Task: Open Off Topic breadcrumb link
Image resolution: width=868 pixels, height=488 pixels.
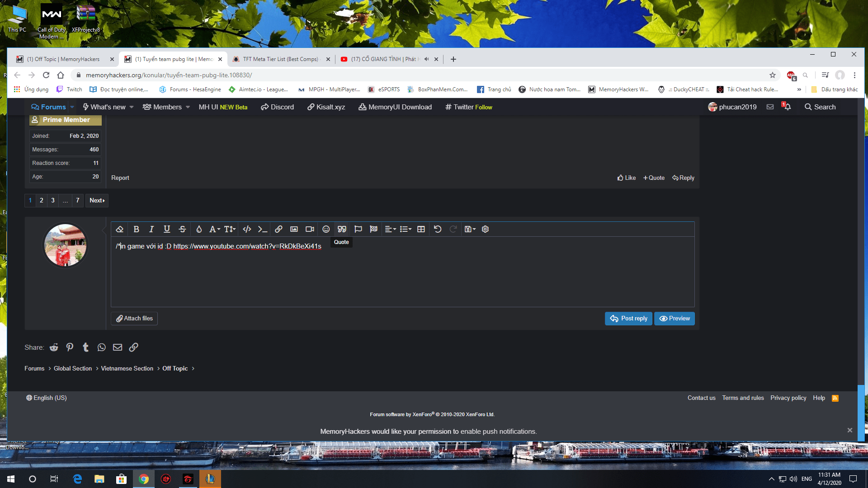Action: click(175, 369)
